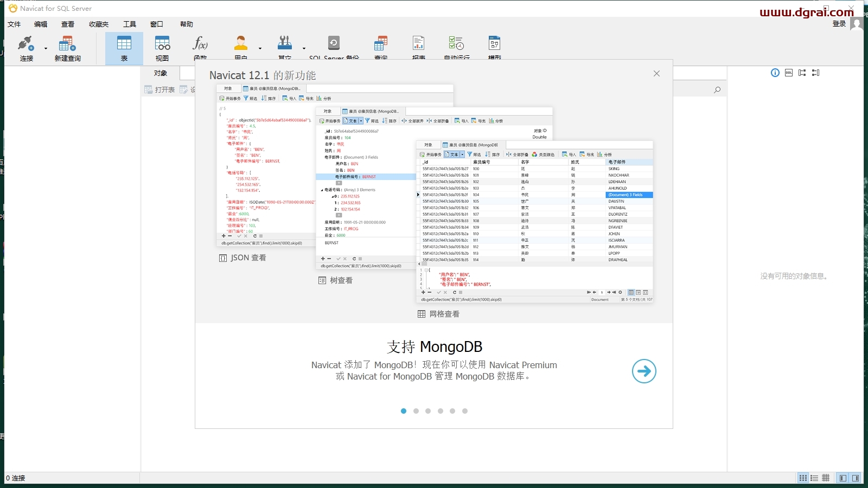
Task: Click the '支持 MongoDB' heading
Action: (435, 346)
